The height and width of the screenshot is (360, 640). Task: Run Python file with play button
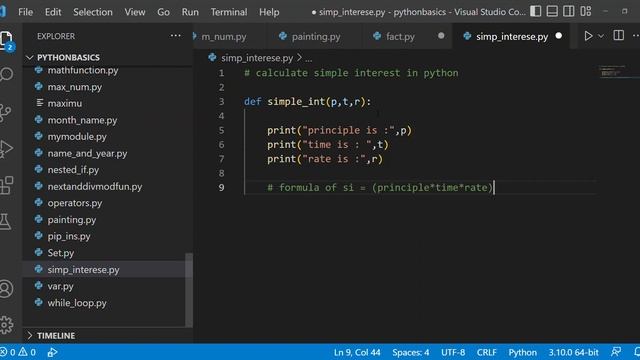pos(588,36)
